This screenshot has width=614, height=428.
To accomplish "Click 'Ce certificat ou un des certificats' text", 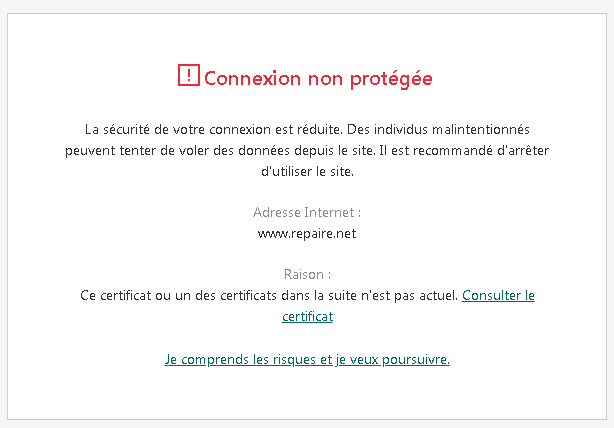I will [x=179, y=296].
